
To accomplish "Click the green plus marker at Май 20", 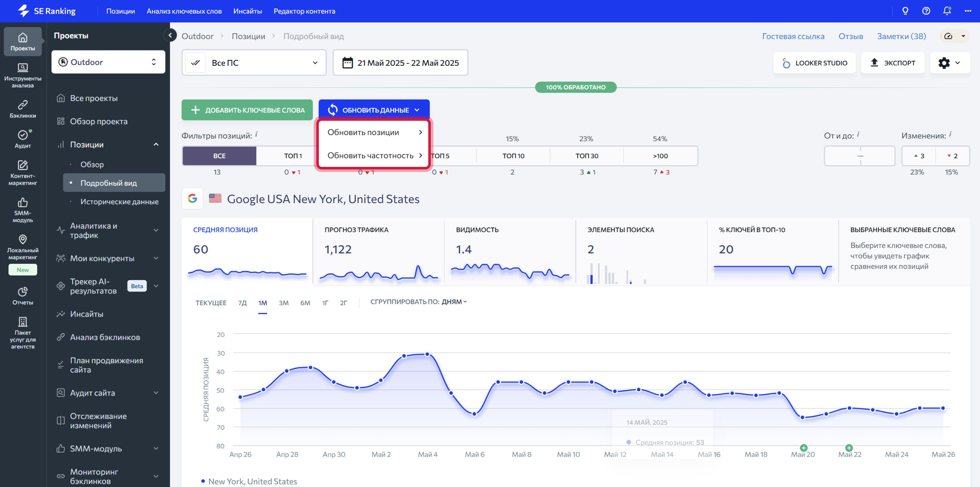I will [803, 448].
